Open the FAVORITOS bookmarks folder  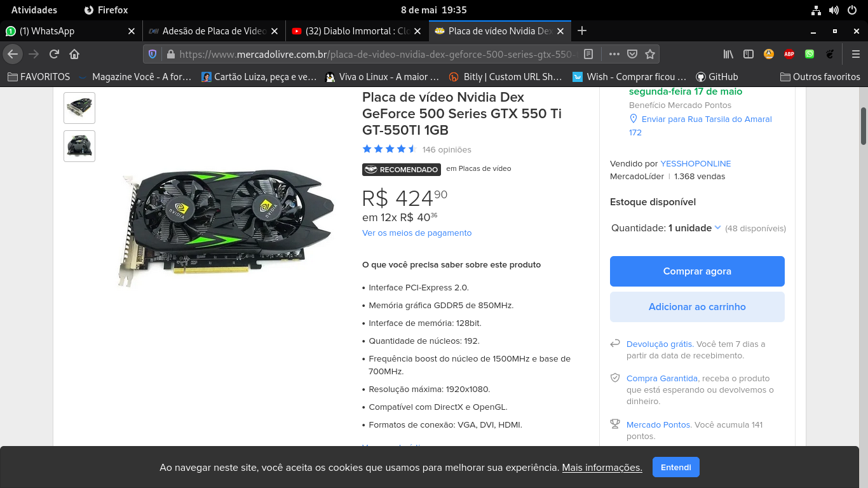coord(39,77)
